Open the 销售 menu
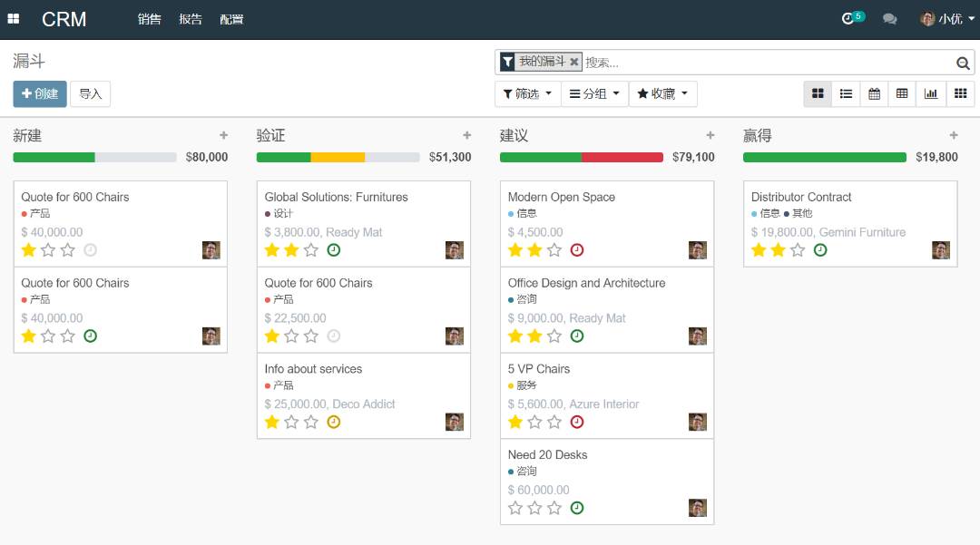The width and height of the screenshot is (980, 545). [150, 19]
